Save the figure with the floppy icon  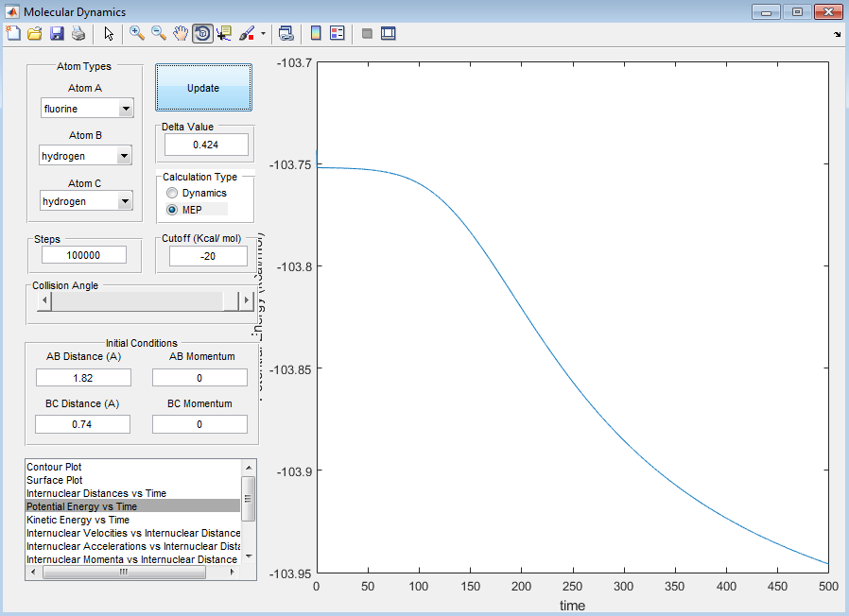tap(57, 34)
